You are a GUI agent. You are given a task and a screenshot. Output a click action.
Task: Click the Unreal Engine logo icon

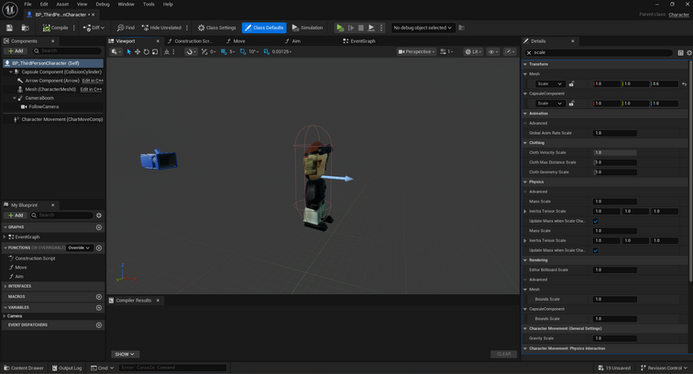[10, 9]
